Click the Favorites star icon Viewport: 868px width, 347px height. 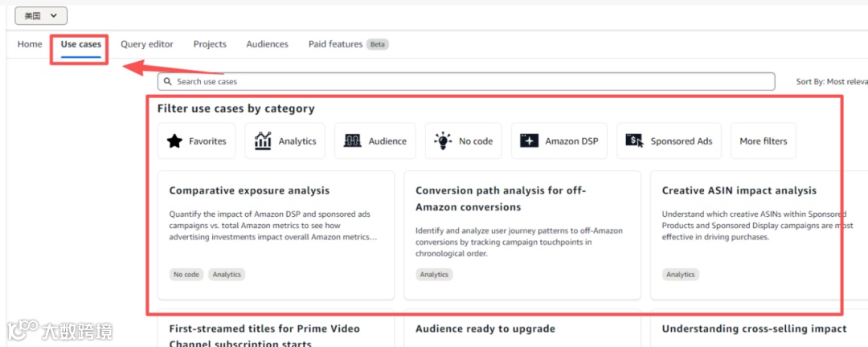pyautogui.click(x=174, y=141)
